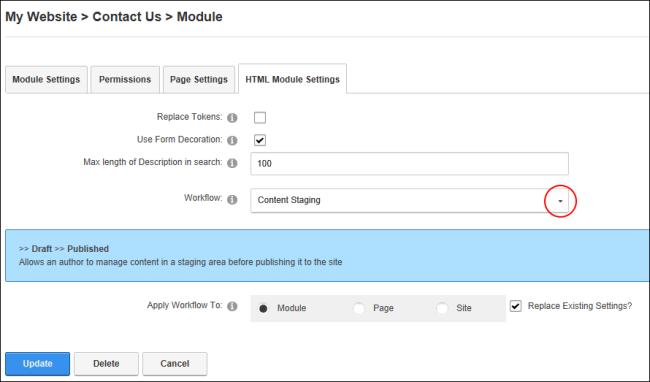Click the Replace Tokens info icon
Screen dimensions: 650x382
[233, 118]
